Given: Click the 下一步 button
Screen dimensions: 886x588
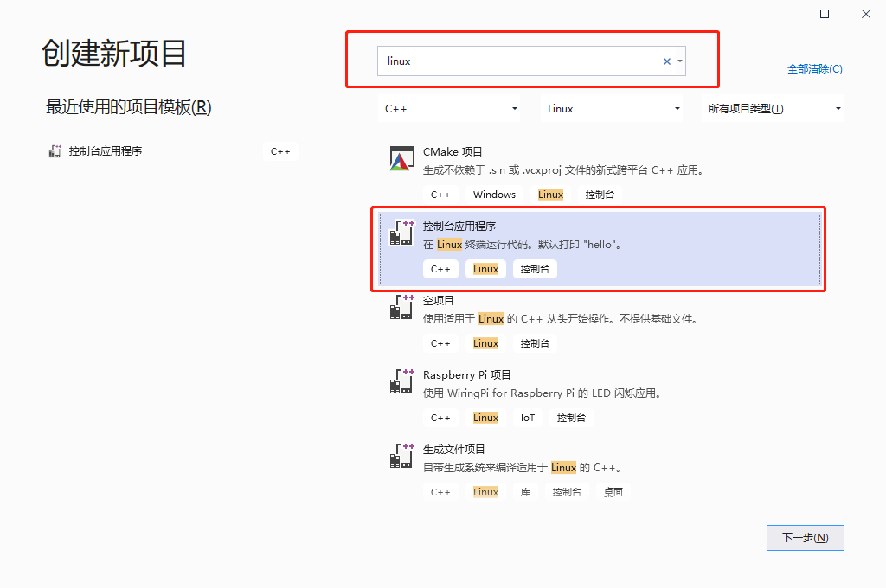Looking at the screenshot, I should [x=805, y=537].
